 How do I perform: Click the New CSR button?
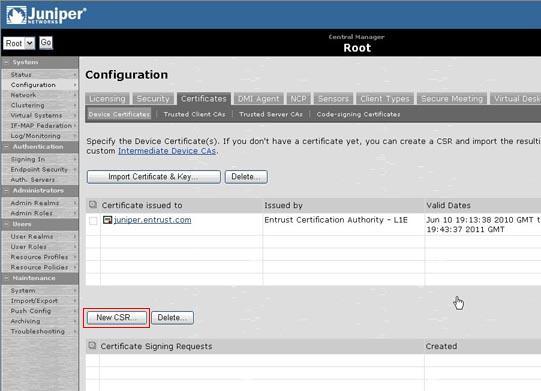117,317
